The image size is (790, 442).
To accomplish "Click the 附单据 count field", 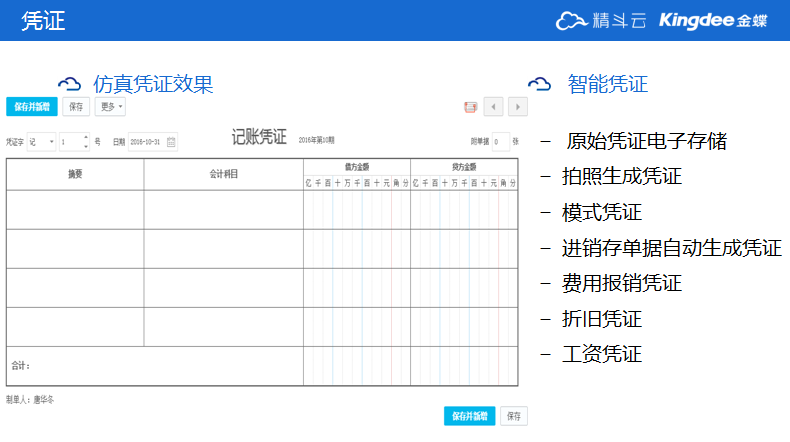I will pos(501,142).
